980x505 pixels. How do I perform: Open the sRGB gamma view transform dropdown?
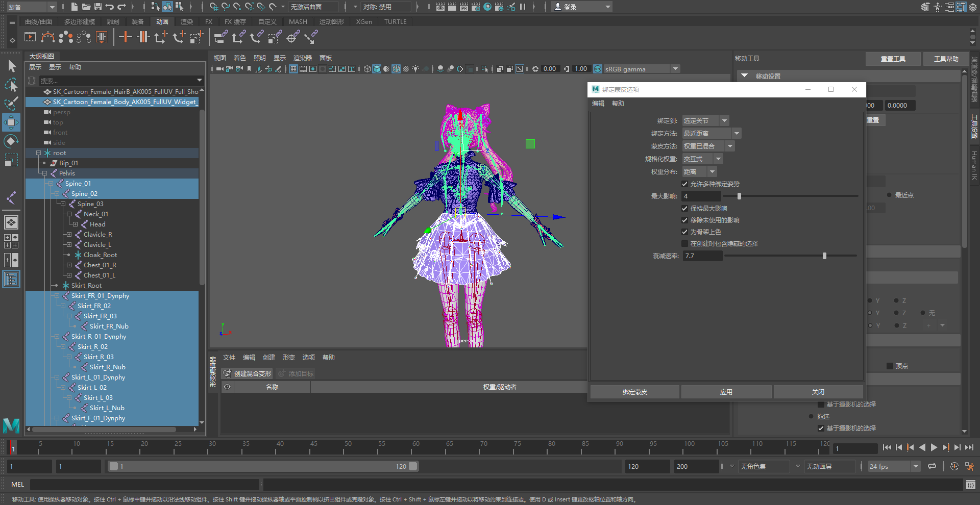pyautogui.click(x=642, y=69)
